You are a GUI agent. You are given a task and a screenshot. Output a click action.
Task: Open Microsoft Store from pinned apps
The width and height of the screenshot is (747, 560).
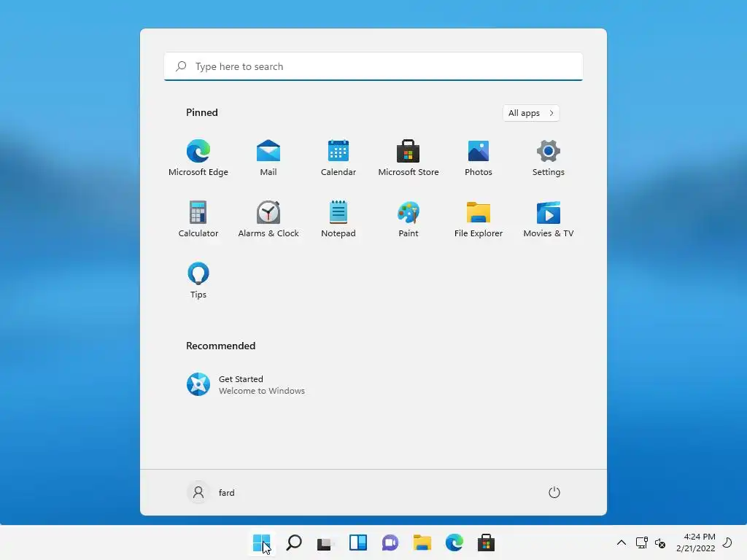click(409, 158)
